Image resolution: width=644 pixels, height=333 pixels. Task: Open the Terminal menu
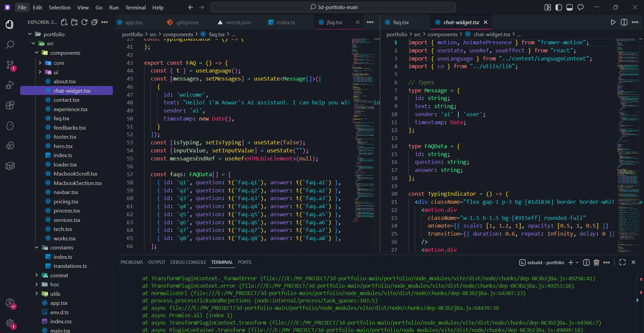[135, 7]
